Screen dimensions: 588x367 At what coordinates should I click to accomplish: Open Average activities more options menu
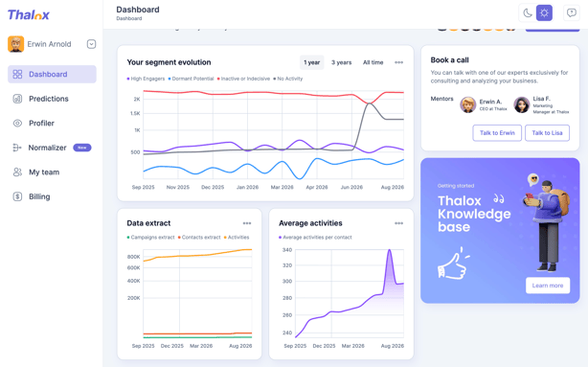pyautogui.click(x=398, y=223)
